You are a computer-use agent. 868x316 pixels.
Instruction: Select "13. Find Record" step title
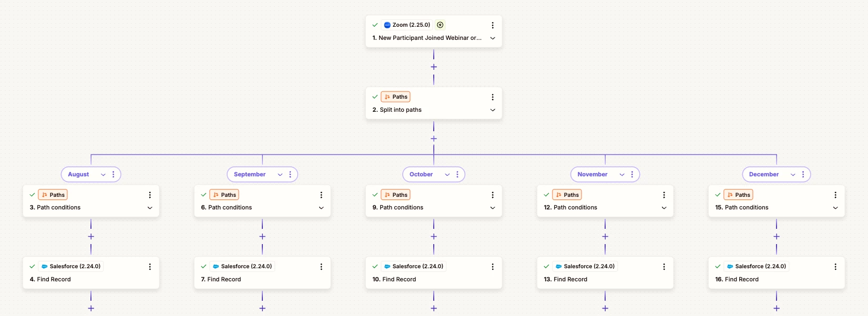coord(566,279)
